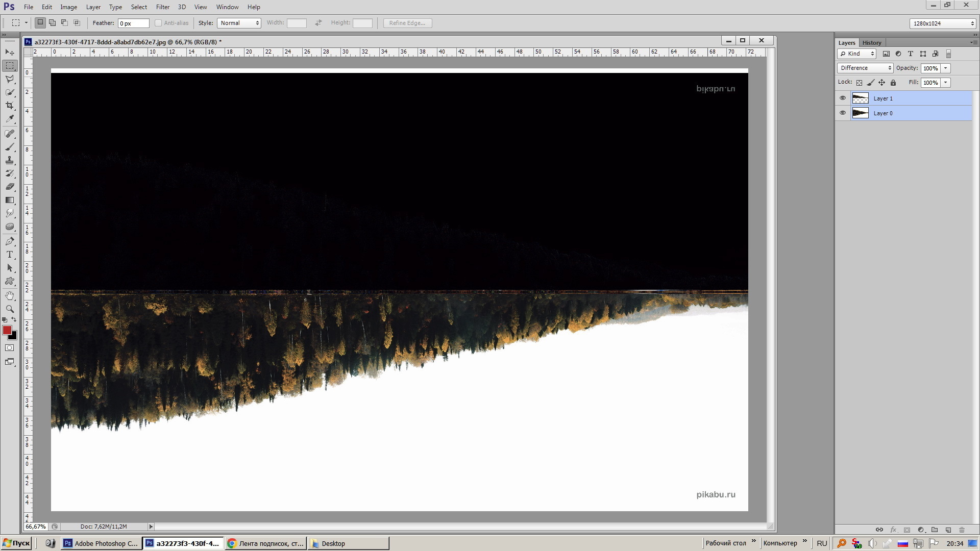This screenshot has height=551, width=980.
Task: Hide Layer 1 with eye icon
Action: point(843,98)
